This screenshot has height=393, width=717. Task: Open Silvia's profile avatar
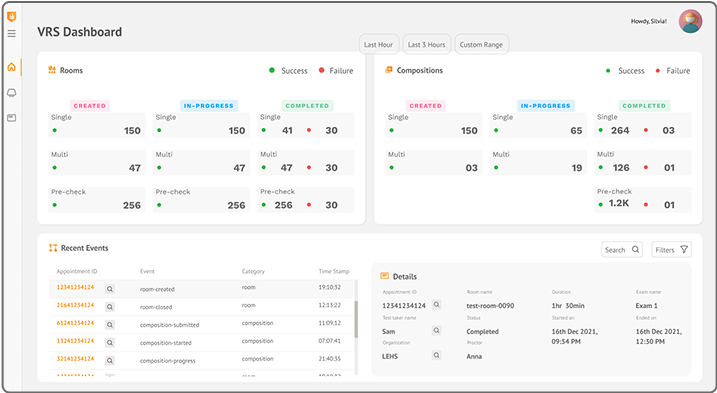(x=690, y=21)
